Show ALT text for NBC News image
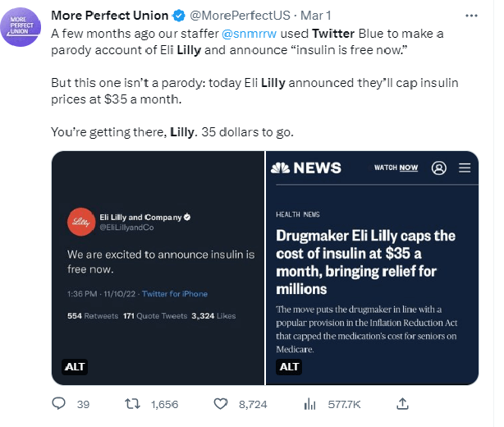The height and width of the screenshot is (427, 504). pyautogui.click(x=289, y=365)
